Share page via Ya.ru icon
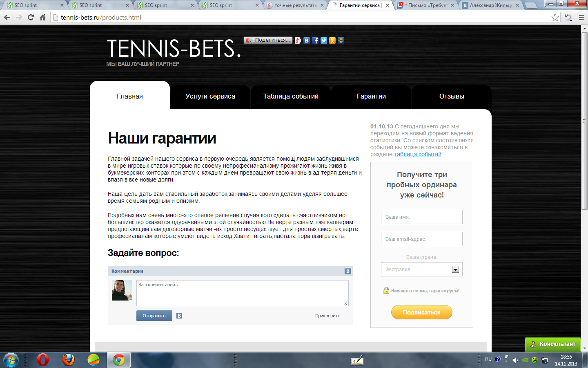This screenshot has height=368, width=588. pyautogui.click(x=298, y=40)
